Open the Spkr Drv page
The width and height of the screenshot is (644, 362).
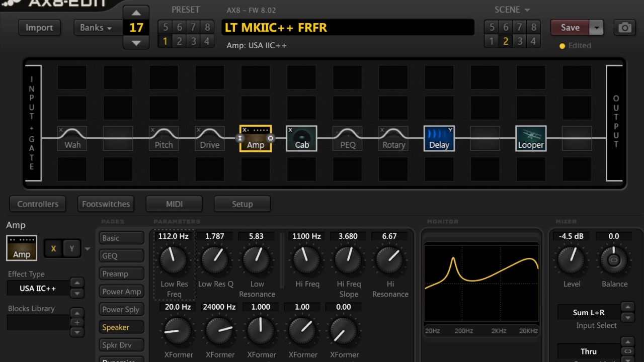click(122, 345)
